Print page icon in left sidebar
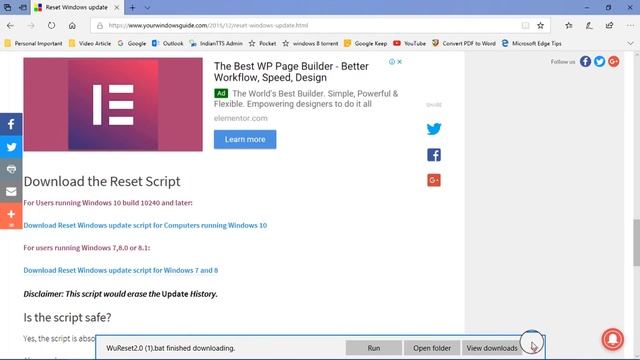Image resolution: width=640 pixels, height=360 pixels. pos(11,169)
